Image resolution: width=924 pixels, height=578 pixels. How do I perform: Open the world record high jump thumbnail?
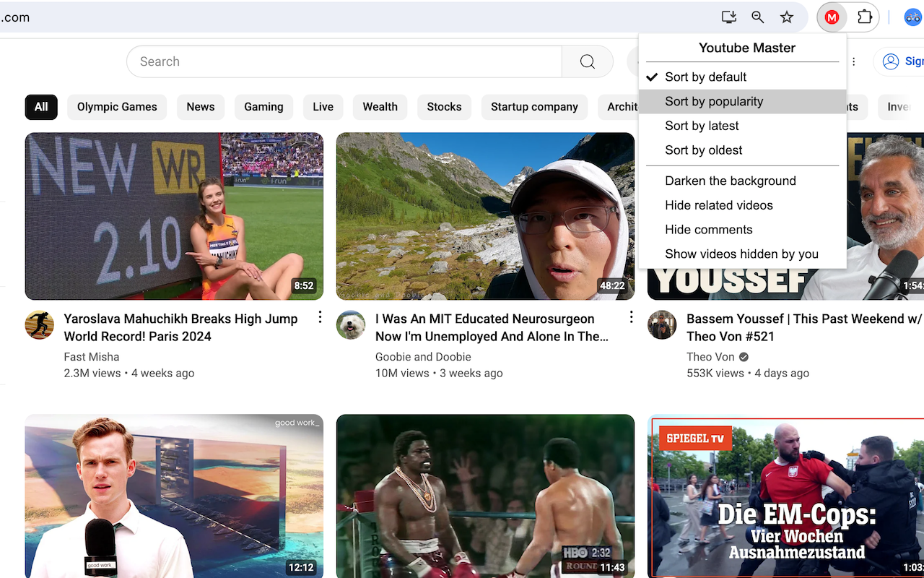click(174, 216)
